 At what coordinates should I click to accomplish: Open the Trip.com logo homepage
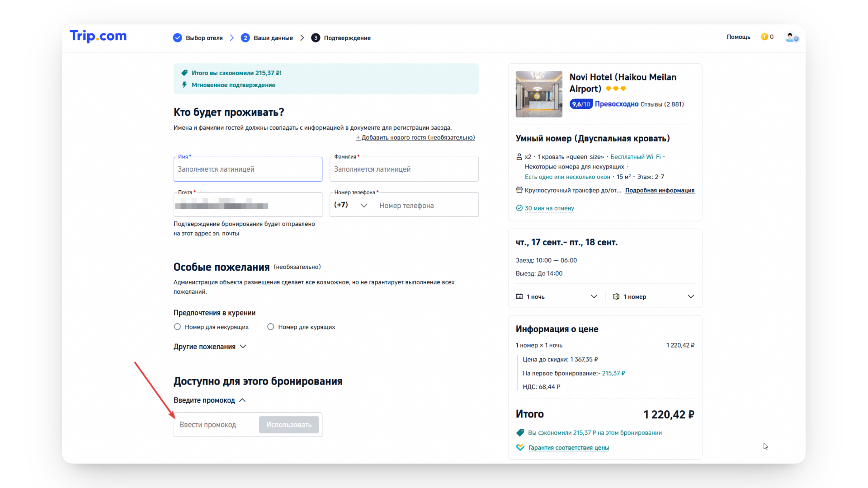click(x=98, y=36)
